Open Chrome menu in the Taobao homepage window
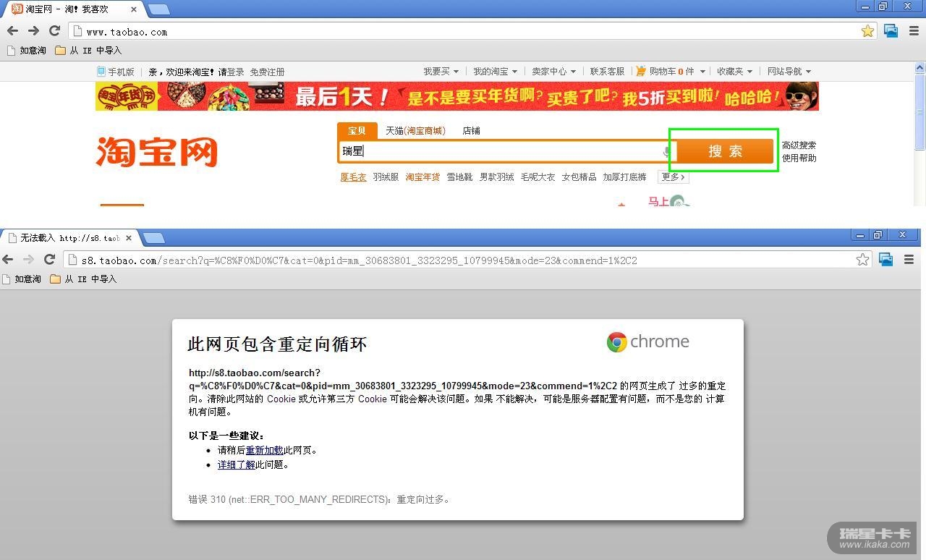 pyautogui.click(x=914, y=31)
